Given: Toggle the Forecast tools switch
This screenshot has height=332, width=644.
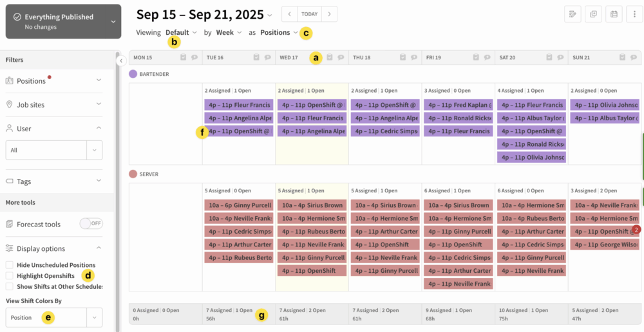Looking at the screenshot, I should tap(91, 224).
